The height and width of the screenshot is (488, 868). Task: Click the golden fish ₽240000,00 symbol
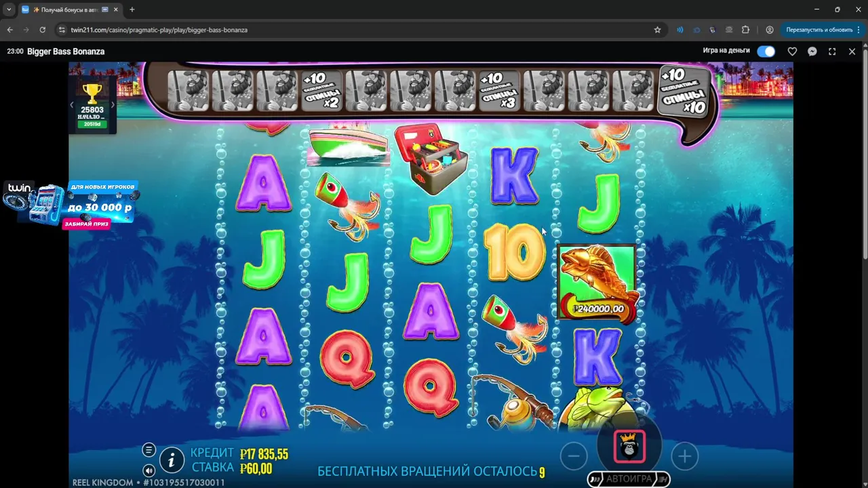[x=597, y=283]
